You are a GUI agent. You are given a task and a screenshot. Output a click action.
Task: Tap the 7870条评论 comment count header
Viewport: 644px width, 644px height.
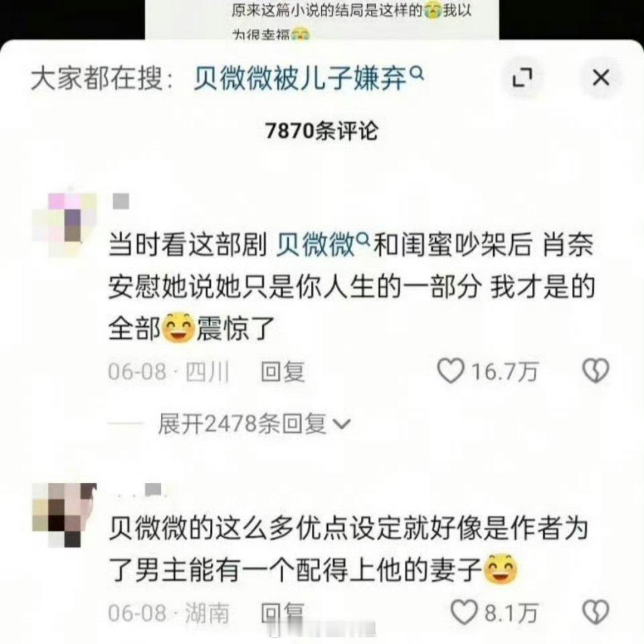pyautogui.click(x=321, y=131)
